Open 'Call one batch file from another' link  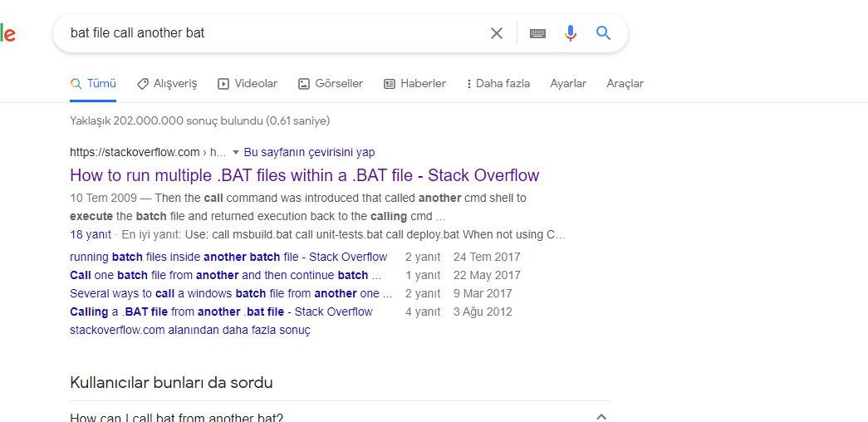tap(226, 275)
